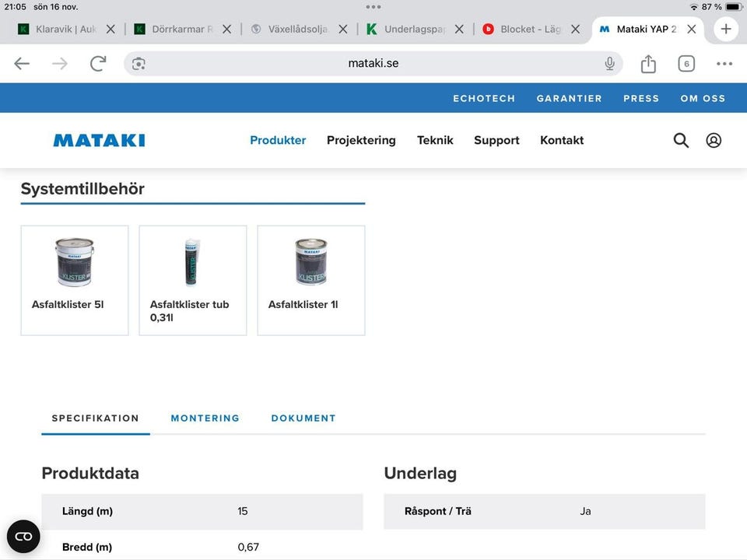Click the Råspont / Trä label

click(x=438, y=511)
